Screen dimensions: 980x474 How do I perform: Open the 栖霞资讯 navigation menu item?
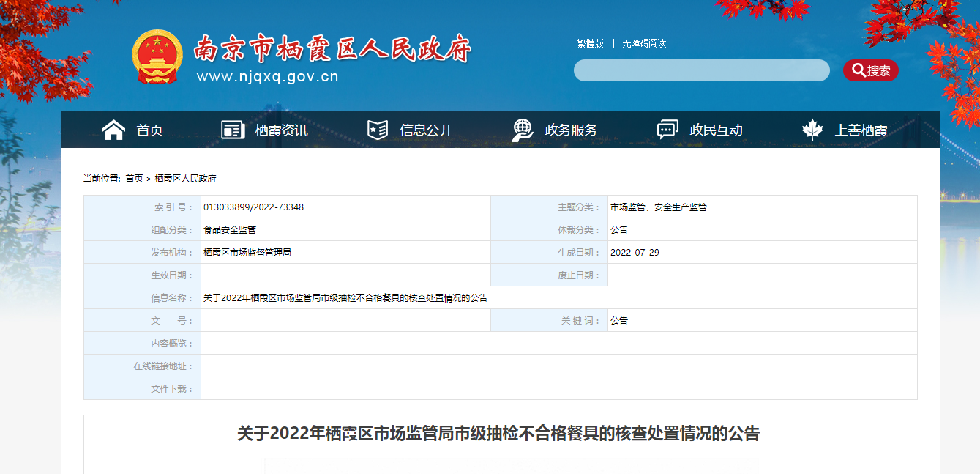[281, 130]
